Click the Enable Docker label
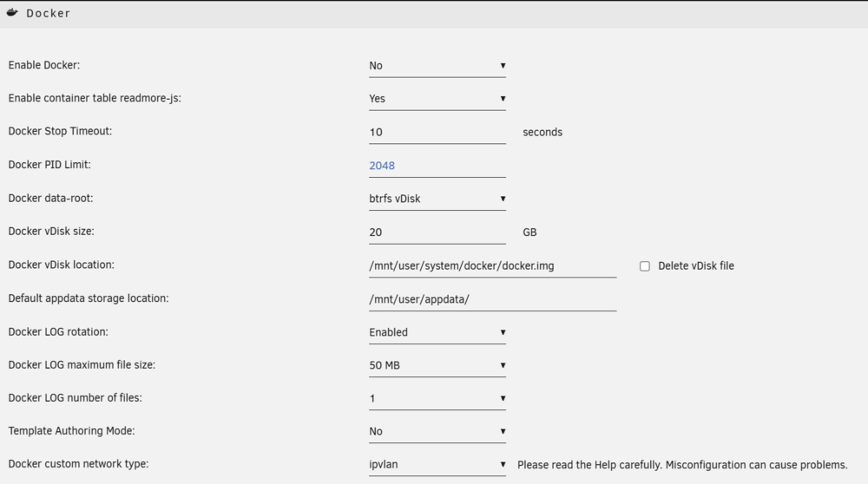This screenshot has height=484, width=868. click(x=43, y=65)
